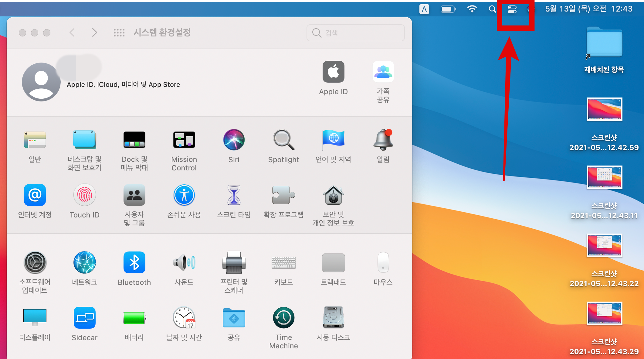Show all preferences grid button
The image size is (644, 359).
[119, 32]
